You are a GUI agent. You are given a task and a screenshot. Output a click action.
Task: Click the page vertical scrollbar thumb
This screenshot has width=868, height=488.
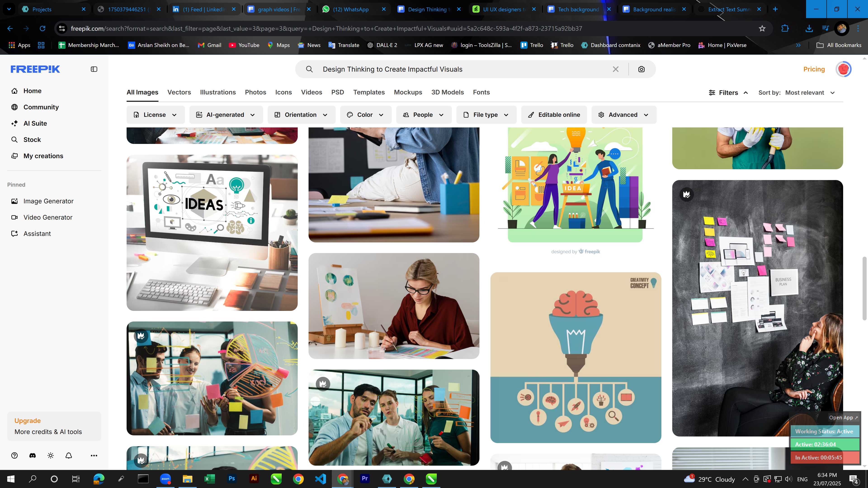864,288
